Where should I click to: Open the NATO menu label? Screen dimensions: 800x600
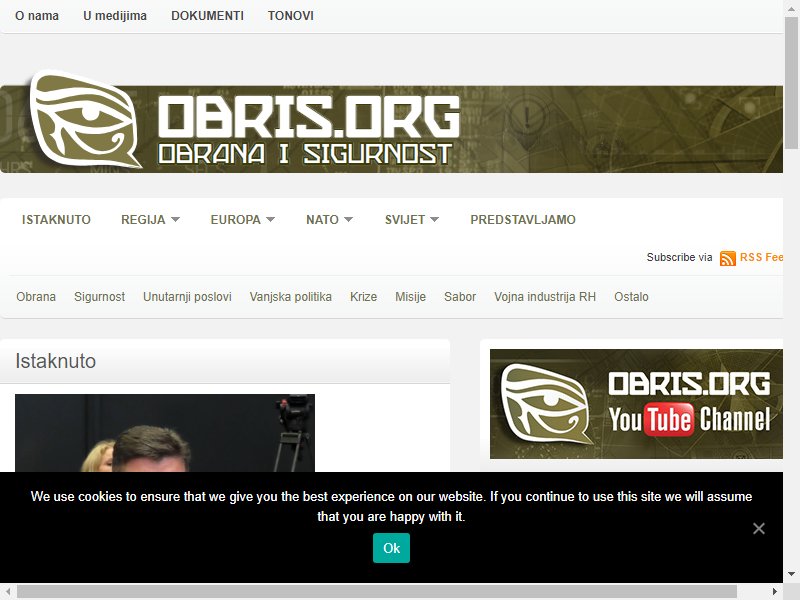pos(322,220)
